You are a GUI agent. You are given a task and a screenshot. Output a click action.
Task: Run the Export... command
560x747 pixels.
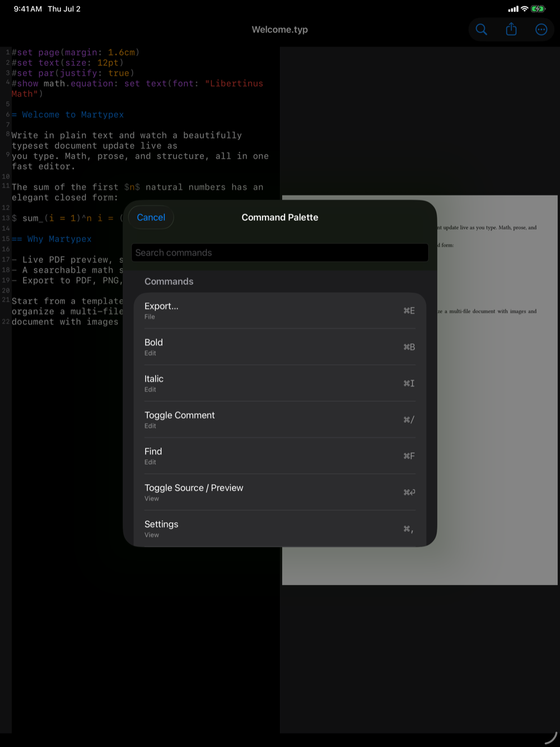280,310
